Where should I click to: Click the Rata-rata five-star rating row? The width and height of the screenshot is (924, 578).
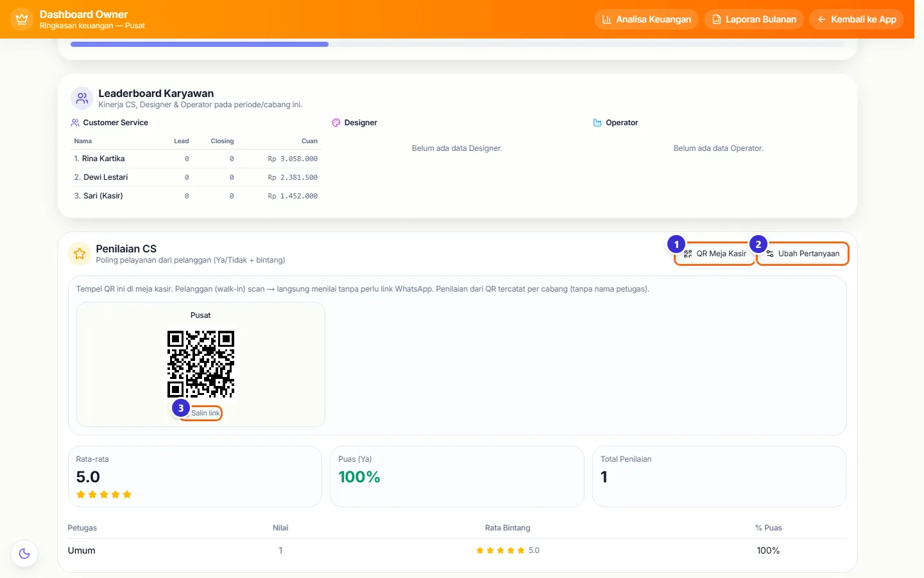pyautogui.click(x=104, y=495)
